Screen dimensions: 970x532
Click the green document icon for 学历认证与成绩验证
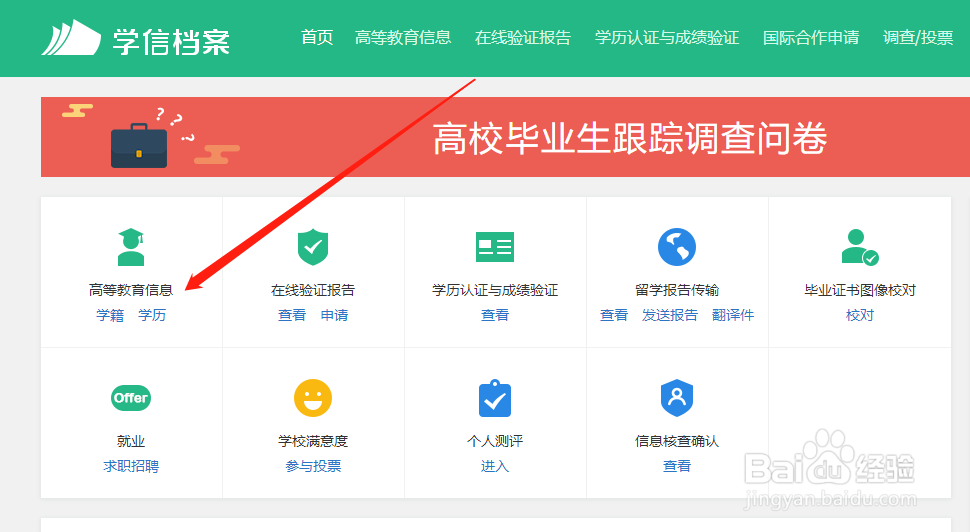(495, 247)
